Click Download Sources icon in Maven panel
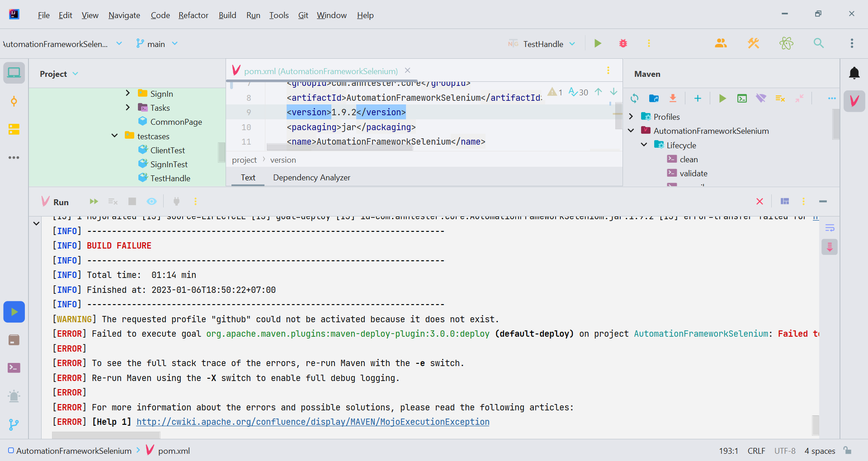The width and height of the screenshot is (868, 461). click(673, 99)
